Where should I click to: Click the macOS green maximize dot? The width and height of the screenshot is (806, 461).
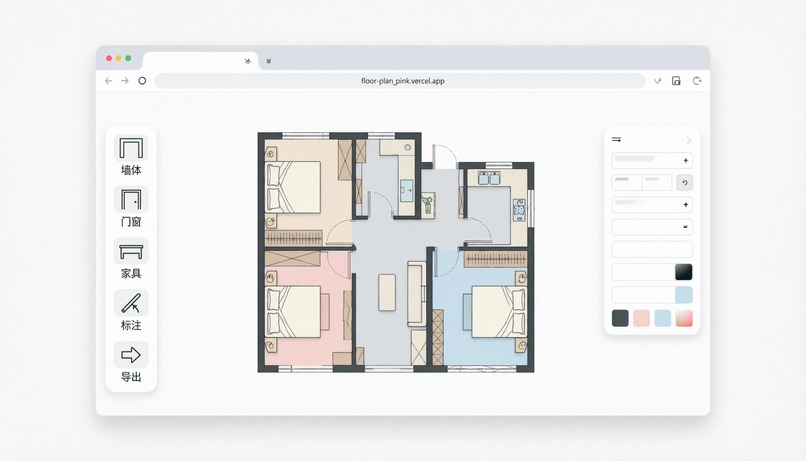tap(129, 58)
